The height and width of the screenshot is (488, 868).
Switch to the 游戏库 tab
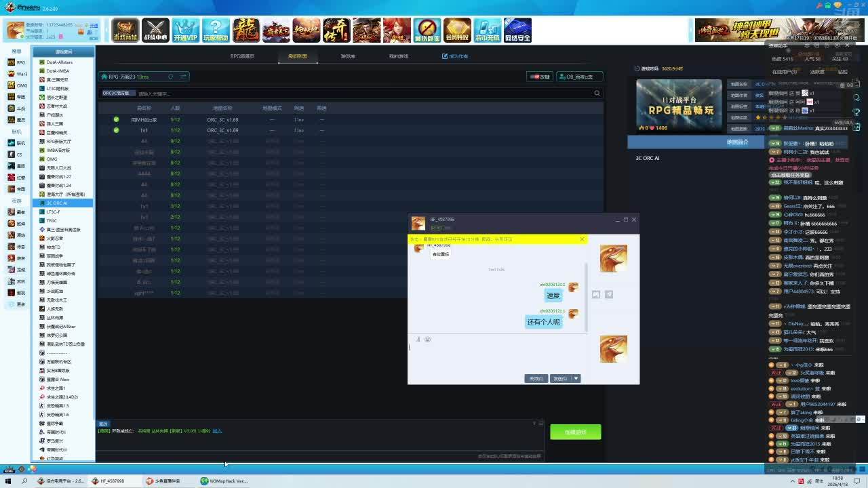pyautogui.click(x=348, y=56)
